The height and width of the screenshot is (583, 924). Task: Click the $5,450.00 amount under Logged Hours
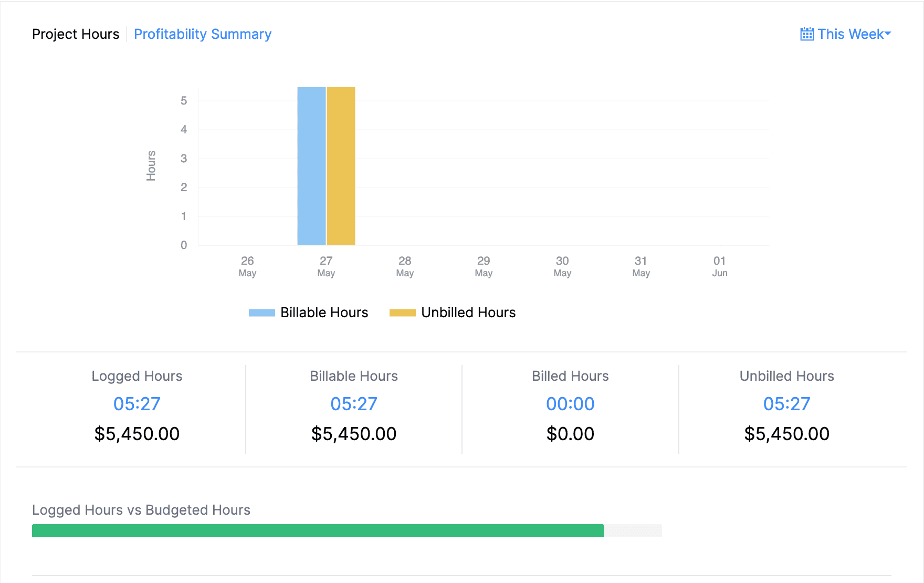136,434
